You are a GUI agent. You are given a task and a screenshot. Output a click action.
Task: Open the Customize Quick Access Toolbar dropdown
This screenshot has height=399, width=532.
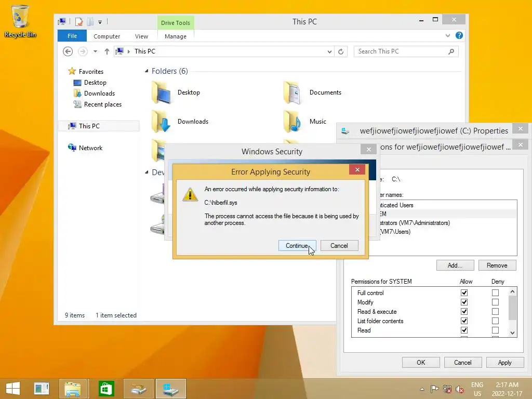click(100, 22)
